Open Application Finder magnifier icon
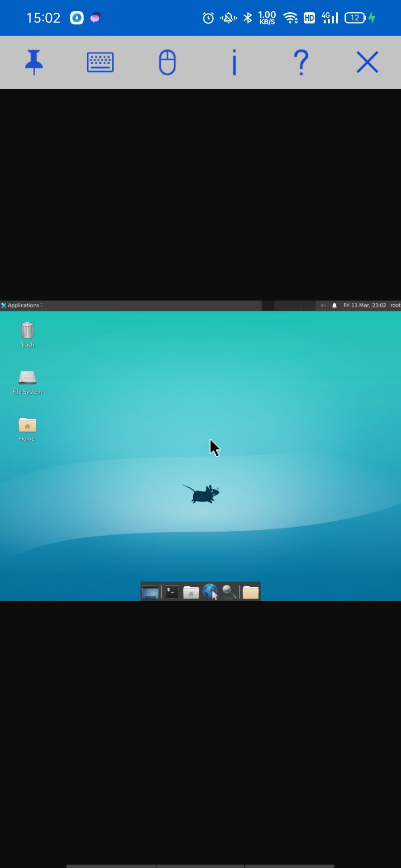 [x=229, y=592]
